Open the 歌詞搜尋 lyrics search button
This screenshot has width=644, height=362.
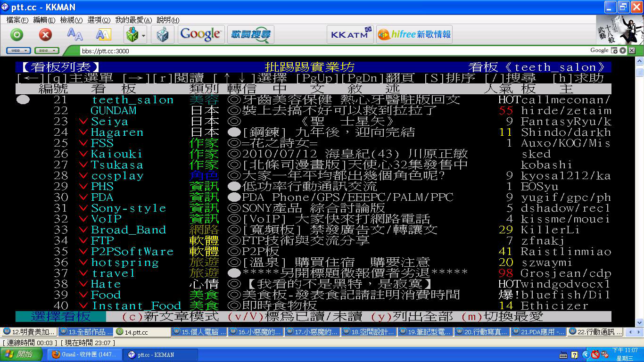point(250,34)
